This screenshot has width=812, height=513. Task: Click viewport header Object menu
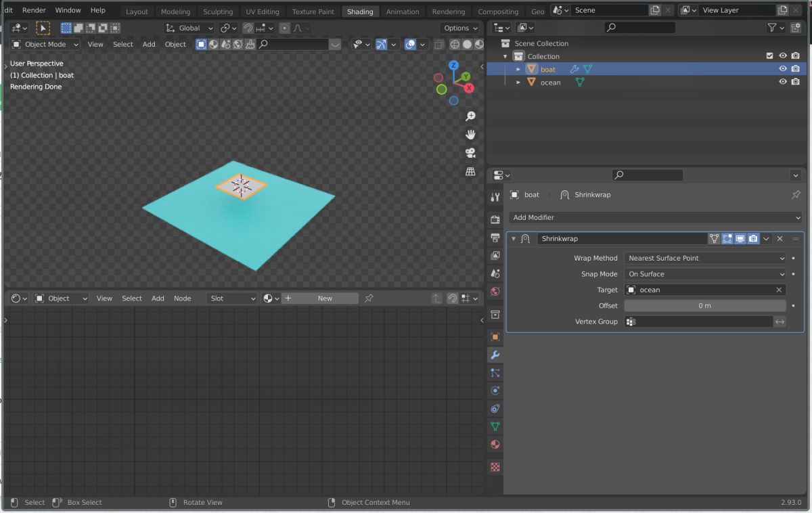175,45
